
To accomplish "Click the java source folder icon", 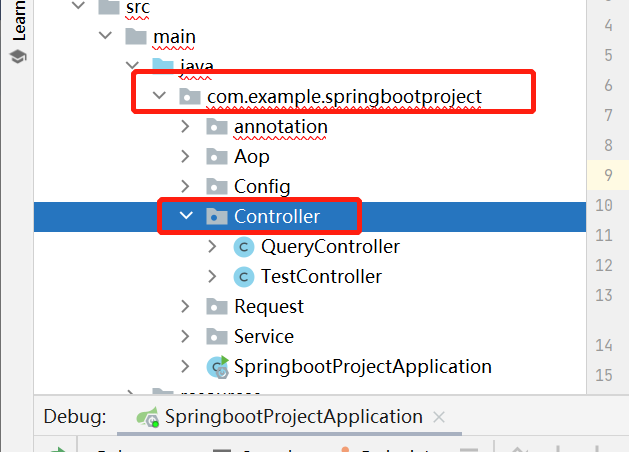I will tap(162, 65).
